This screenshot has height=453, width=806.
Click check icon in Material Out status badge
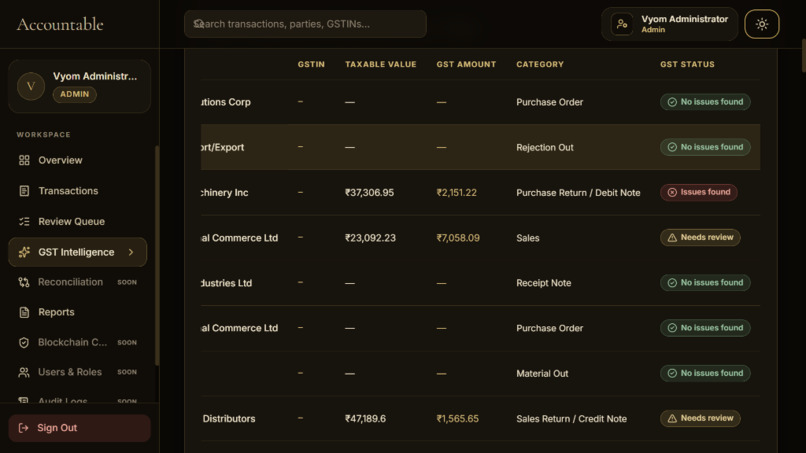click(x=672, y=373)
